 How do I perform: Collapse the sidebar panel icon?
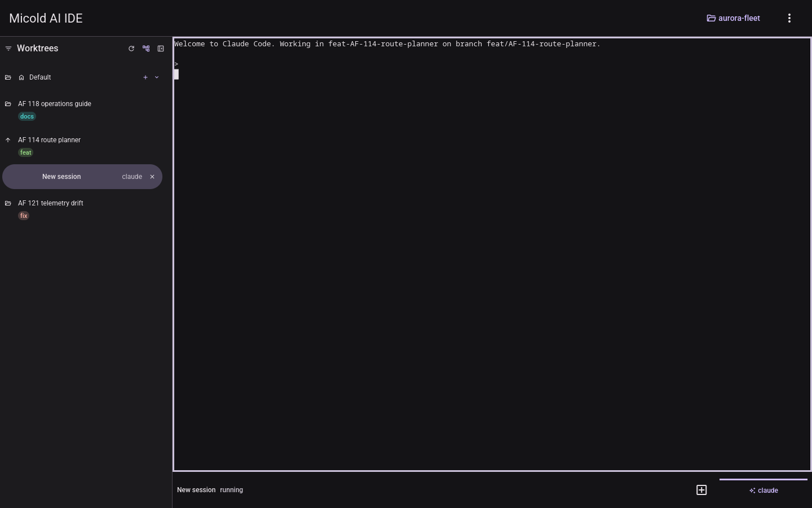coord(161,49)
